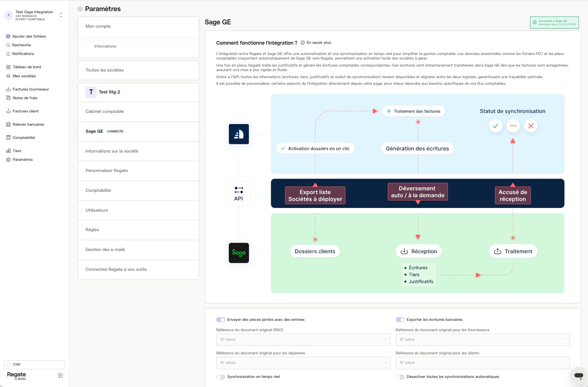
Task: Click Déversement auto / à la demande box
Action: (418, 192)
